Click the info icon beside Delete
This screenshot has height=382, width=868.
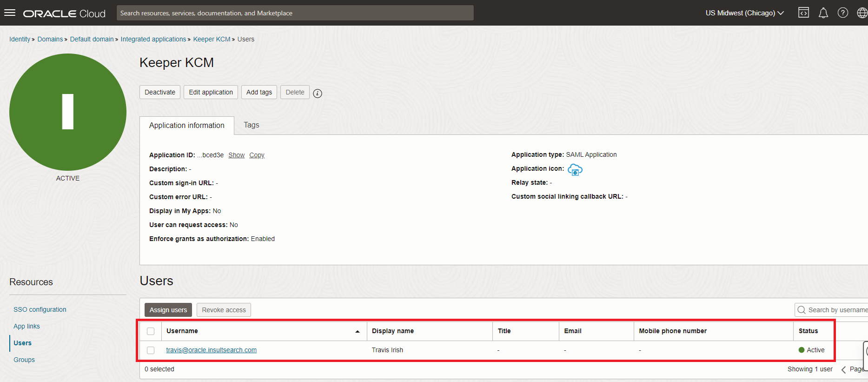pyautogui.click(x=318, y=94)
